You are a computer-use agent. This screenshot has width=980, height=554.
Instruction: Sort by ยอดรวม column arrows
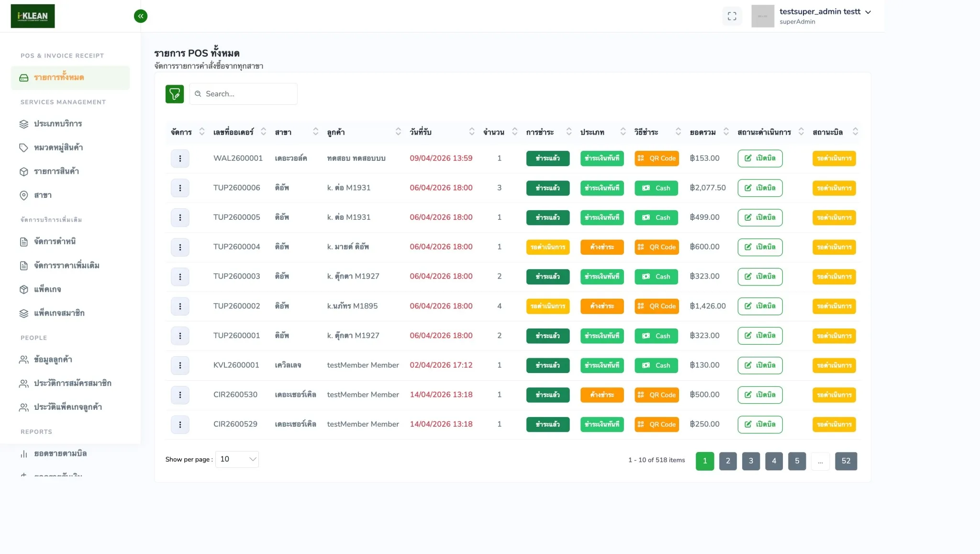[x=726, y=132]
